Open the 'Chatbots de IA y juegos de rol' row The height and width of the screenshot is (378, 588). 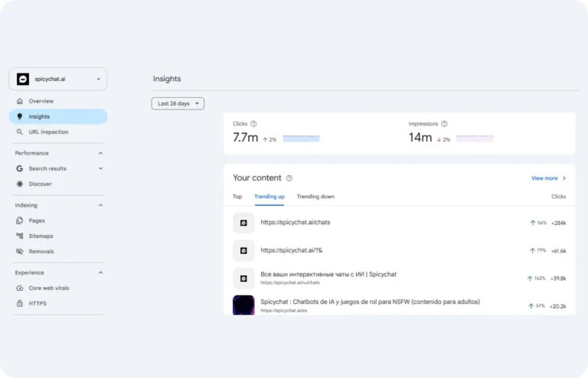pyautogui.click(x=400, y=305)
